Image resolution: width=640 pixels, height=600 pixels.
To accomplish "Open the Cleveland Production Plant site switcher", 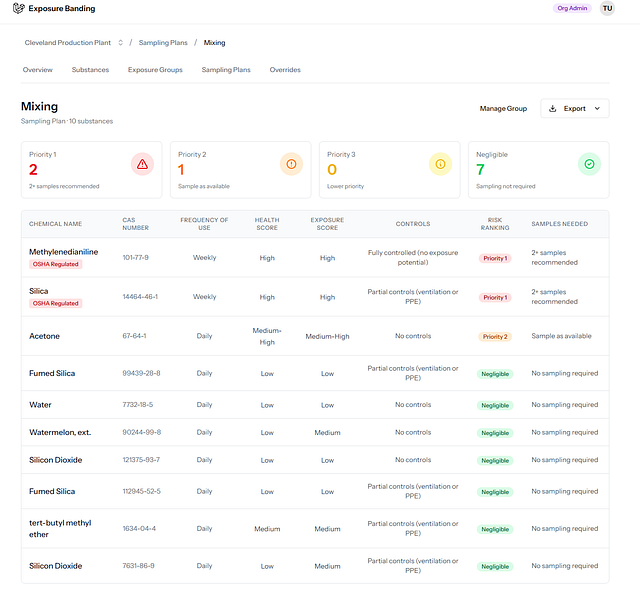I will pyautogui.click(x=73, y=42).
